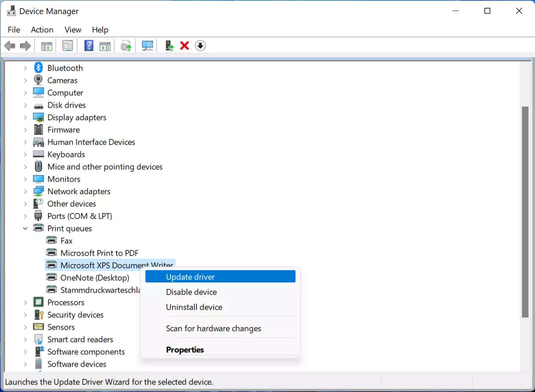Screen dimensions: 535x392
Task: Click the Show/Hide Console Tree icon
Action: click(x=47, y=46)
